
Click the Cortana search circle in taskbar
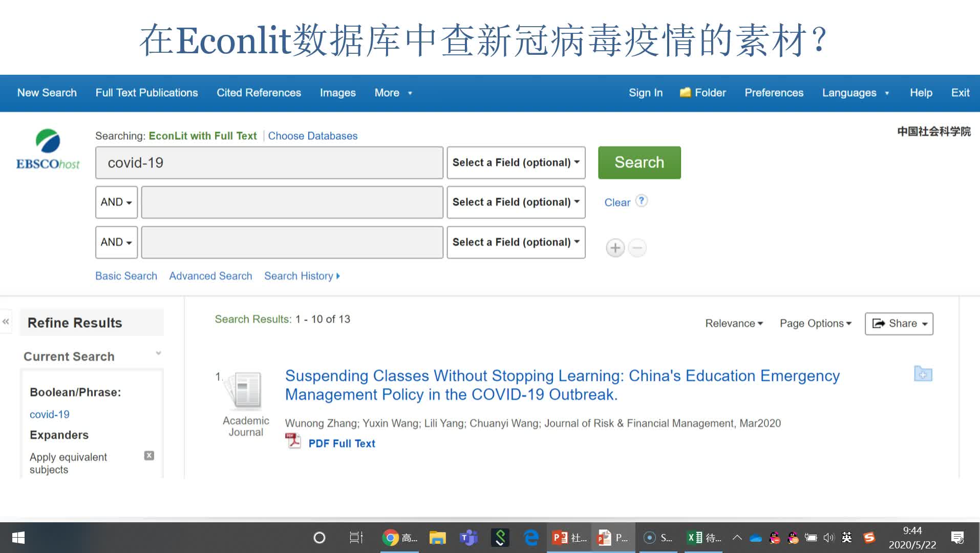tap(319, 538)
